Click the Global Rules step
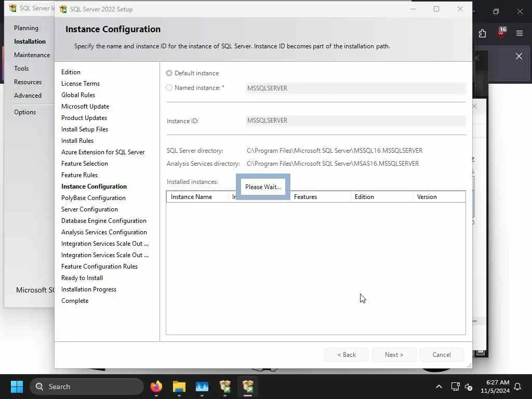The height and width of the screenshot is (399, 532). click(x=78, y=95)
